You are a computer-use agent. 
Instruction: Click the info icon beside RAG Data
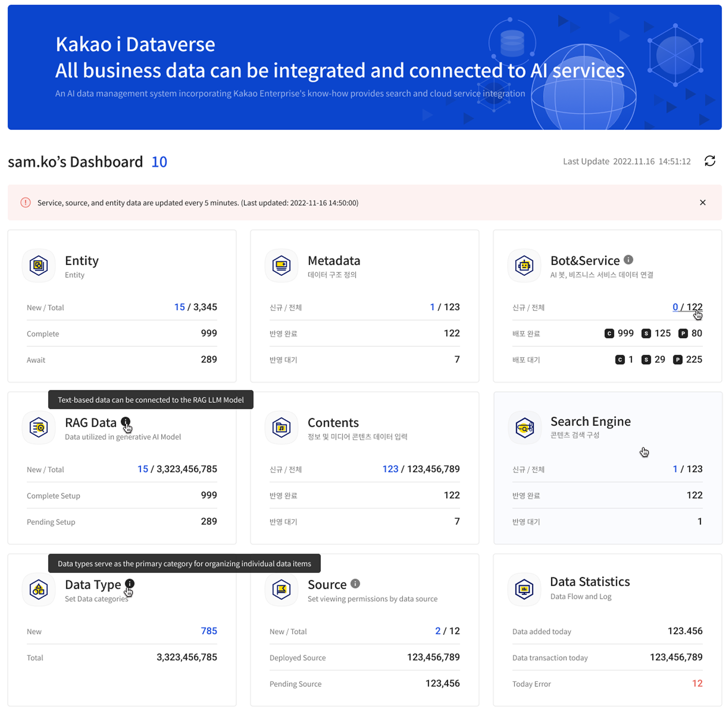coord(126,422)
